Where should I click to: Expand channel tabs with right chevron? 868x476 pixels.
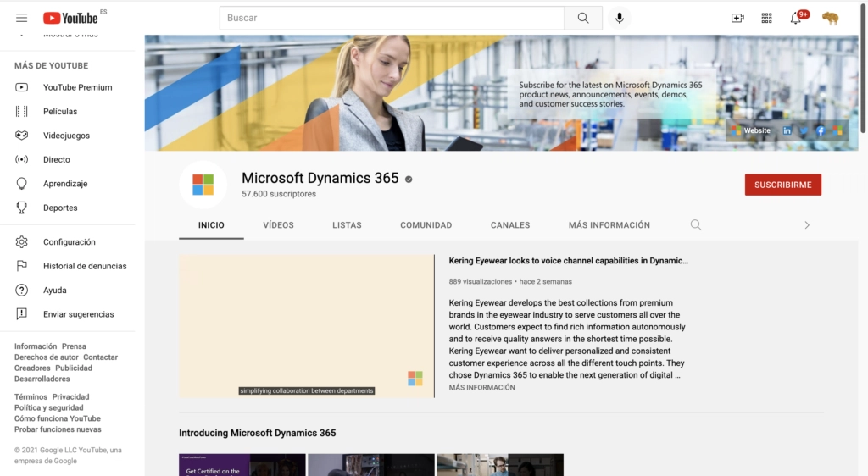tap(807, 225)
